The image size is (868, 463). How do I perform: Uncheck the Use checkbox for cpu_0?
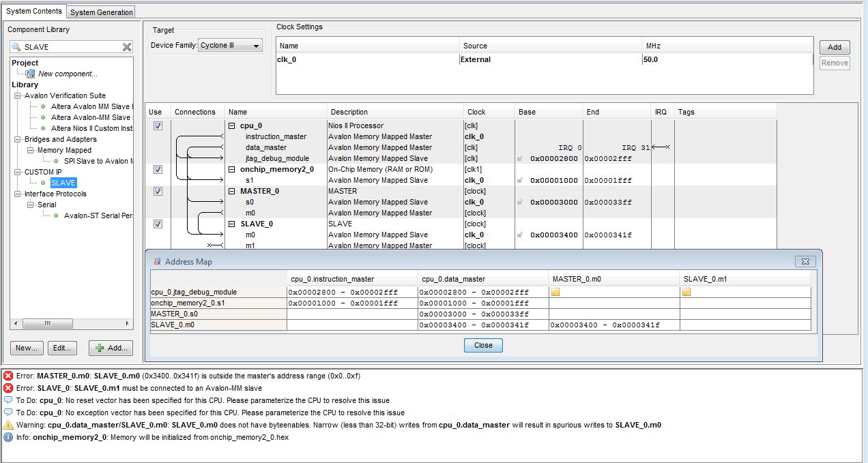click(x=158, y=125)
